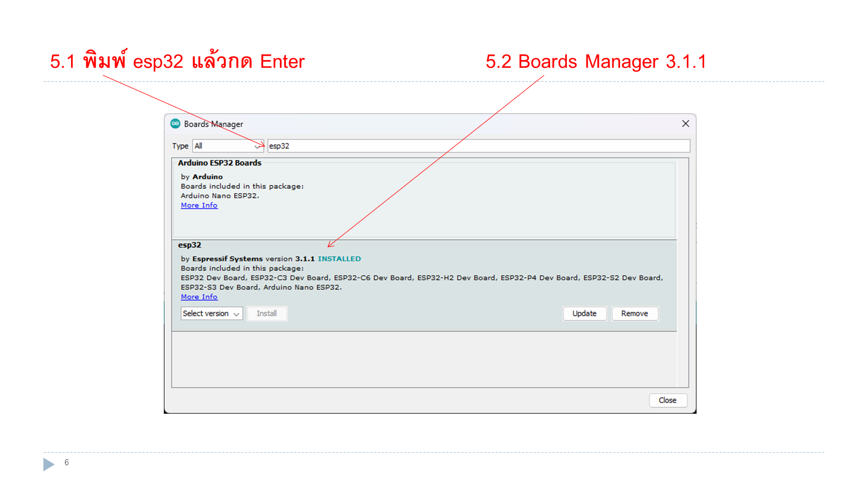This screenshot has width=868, height=488.
Task: Select the Arduino ESP32 Boards package heading
Action: pyautogui.click(x=220, y=163)
